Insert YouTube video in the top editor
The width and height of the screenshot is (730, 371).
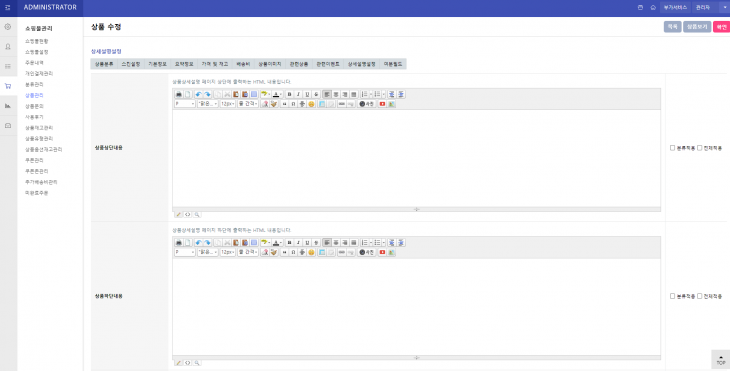coord(382,104)
